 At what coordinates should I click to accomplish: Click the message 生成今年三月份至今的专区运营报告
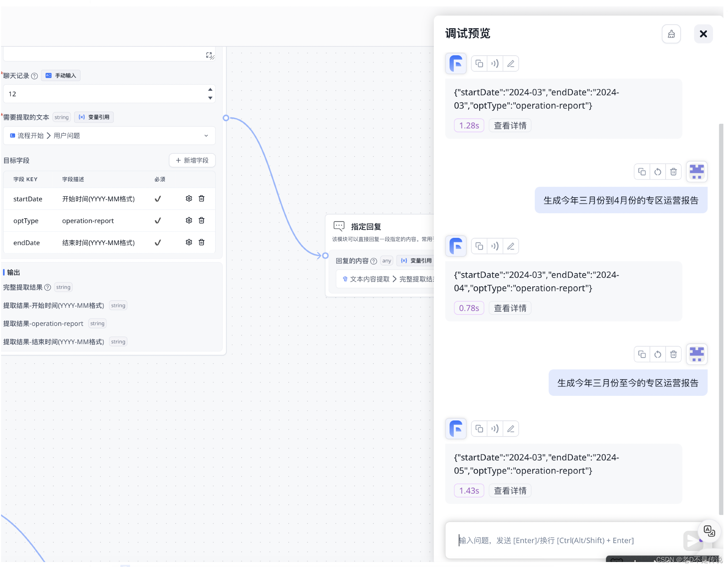(627, 383)
